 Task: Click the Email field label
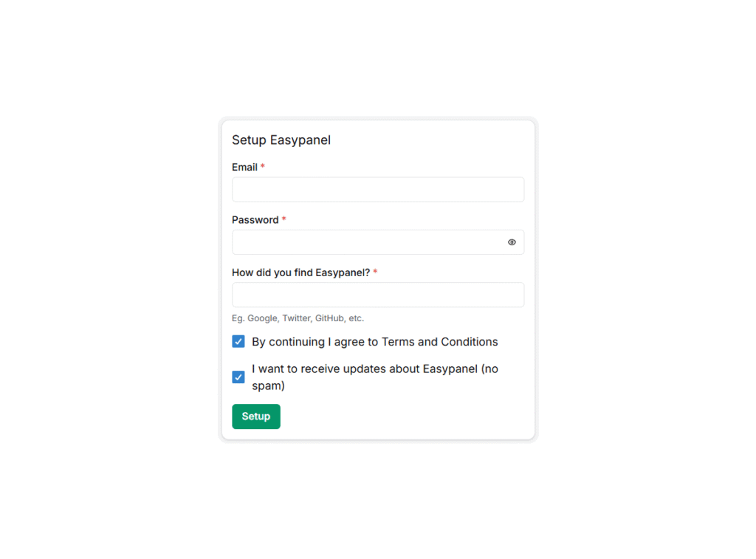pos(244,167)
